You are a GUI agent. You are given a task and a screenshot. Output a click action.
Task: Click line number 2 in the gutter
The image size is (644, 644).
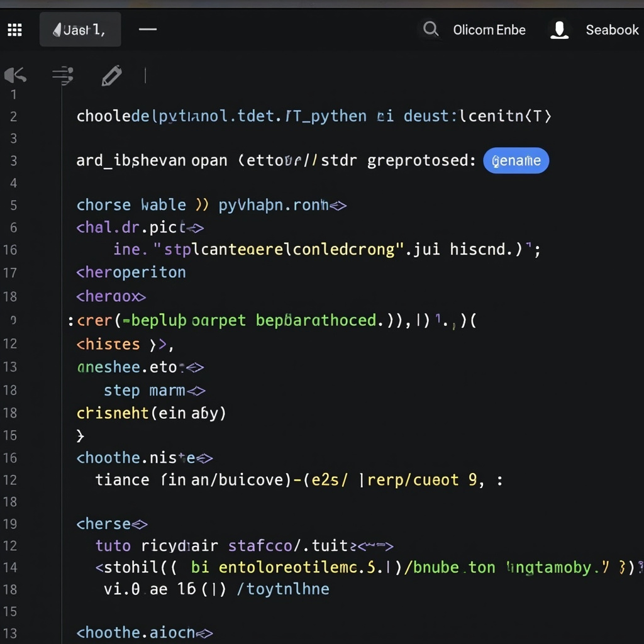point(14,116)
